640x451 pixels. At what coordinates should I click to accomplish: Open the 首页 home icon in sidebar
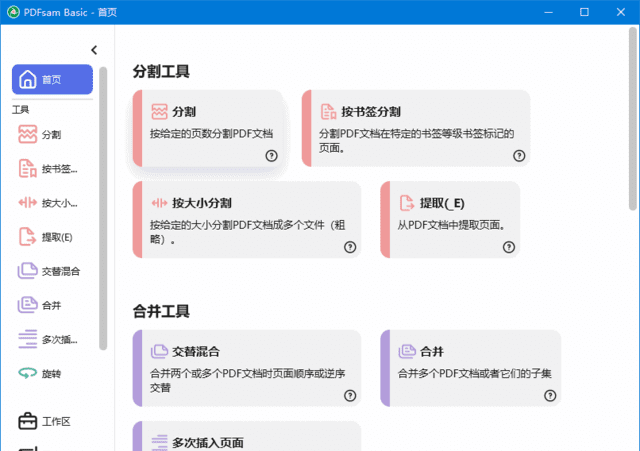(x=27, y=79)
